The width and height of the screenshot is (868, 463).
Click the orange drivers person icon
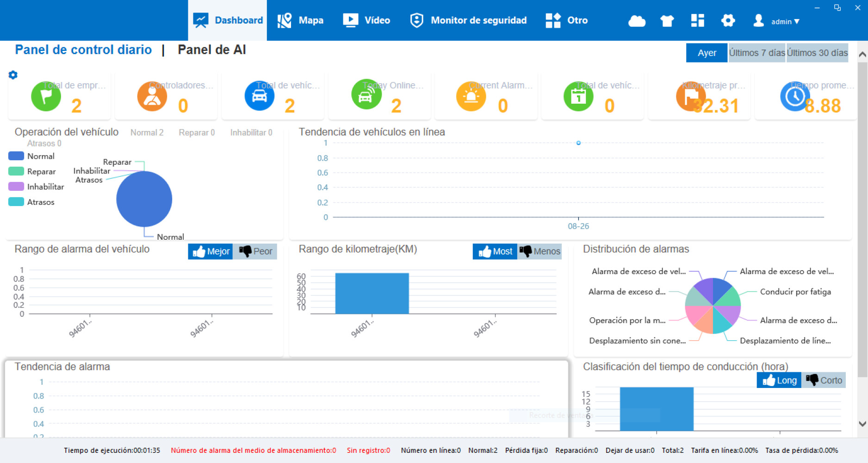[152, 96]
